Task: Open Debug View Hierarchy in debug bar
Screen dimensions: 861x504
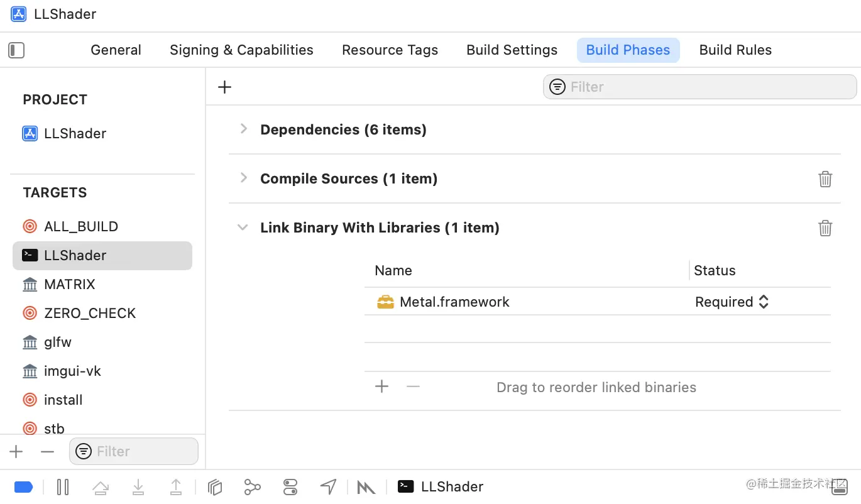Action: click(x=216, y=486)
